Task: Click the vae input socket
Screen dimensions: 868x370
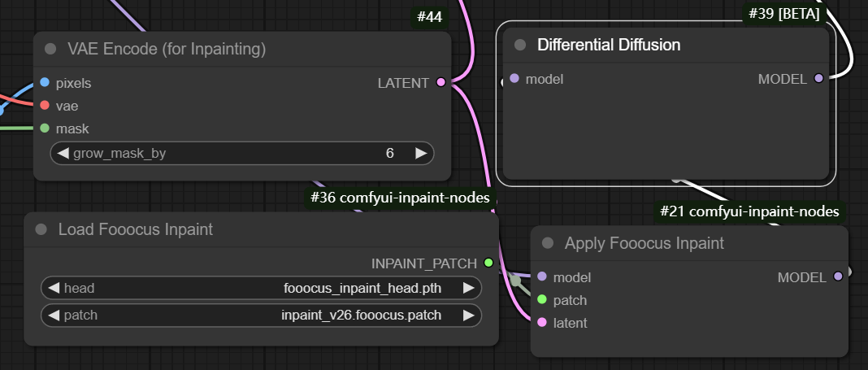Action: coord(45,105)
